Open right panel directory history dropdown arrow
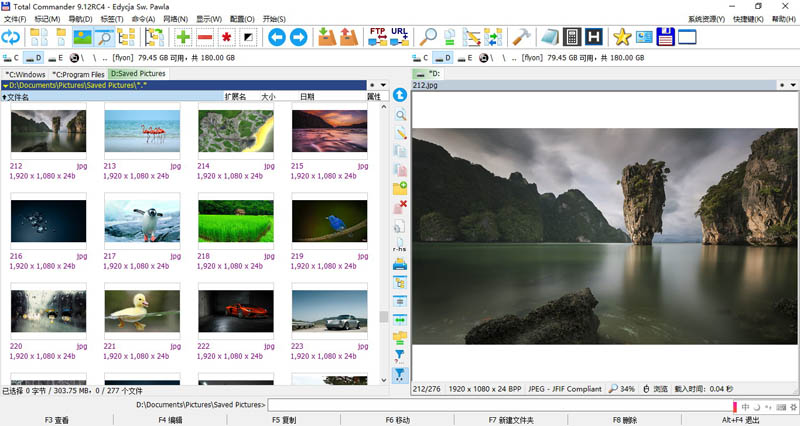This screenshot has width=800, height=426. [793, 85]
